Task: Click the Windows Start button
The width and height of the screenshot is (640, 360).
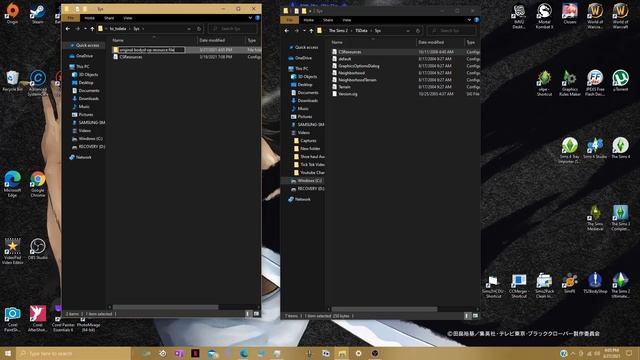Action: pyautogui.click(x=8, y=353)
